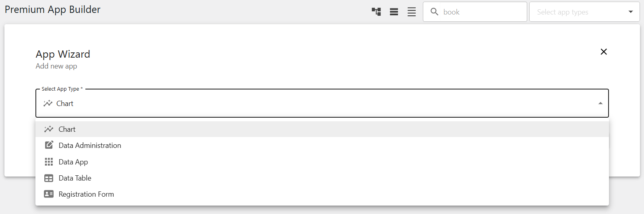The image size is (644, 214).
Task: Click the Chart icon in dropdown list
Action: (x=49, y=129)
